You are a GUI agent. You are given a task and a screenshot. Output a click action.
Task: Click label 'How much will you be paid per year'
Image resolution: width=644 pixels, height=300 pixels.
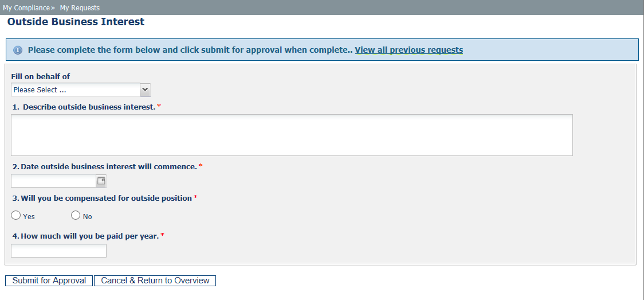coord(90,236)
